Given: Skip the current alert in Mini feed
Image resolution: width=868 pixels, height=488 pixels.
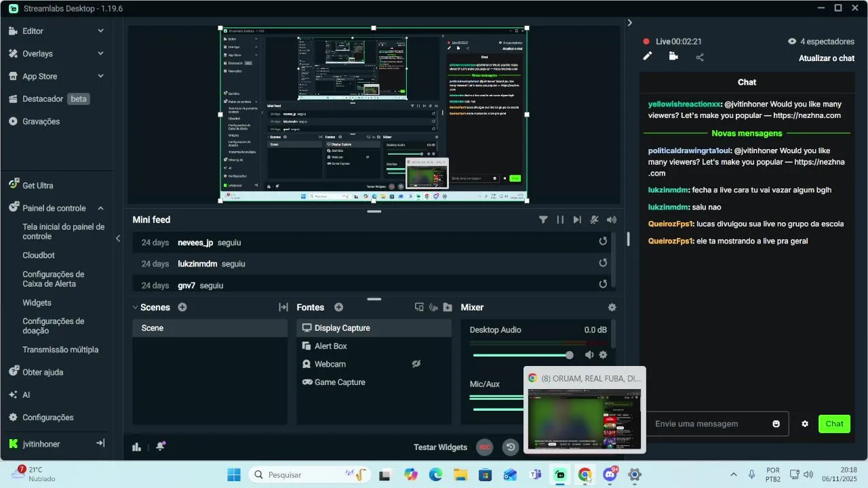Looking at the screenshot, I should 577,220.
